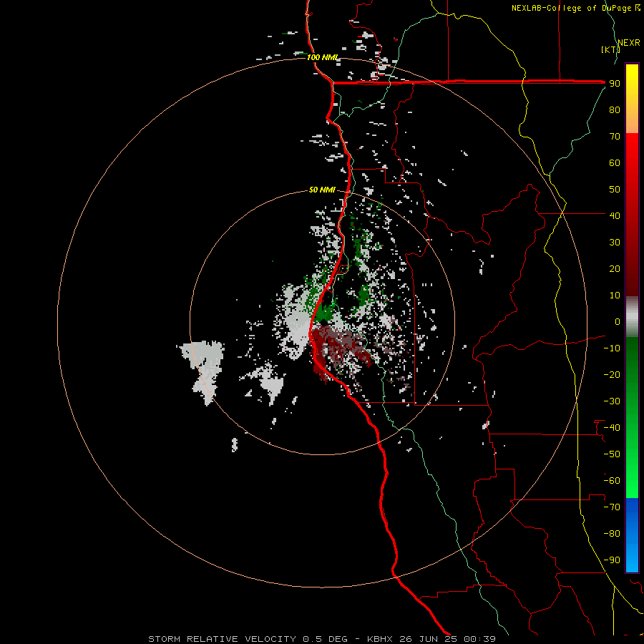Select the 30 value on velocity scale
Image resolution: width=644 pixels, height=644 pixels.
(615, 243)
